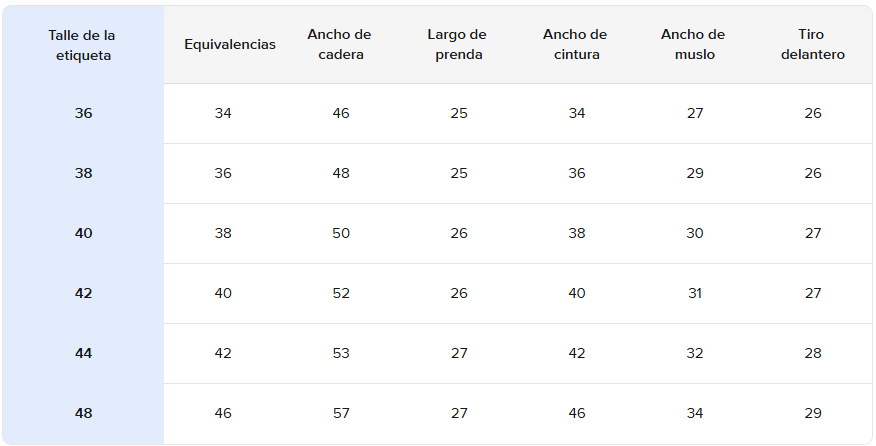Select the size 36 row label

[x=83, y=113]
